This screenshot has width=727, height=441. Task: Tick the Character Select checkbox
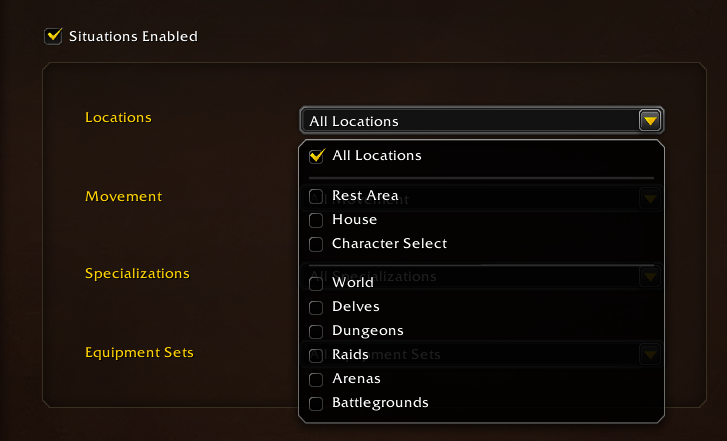click(x=316, y=244)
